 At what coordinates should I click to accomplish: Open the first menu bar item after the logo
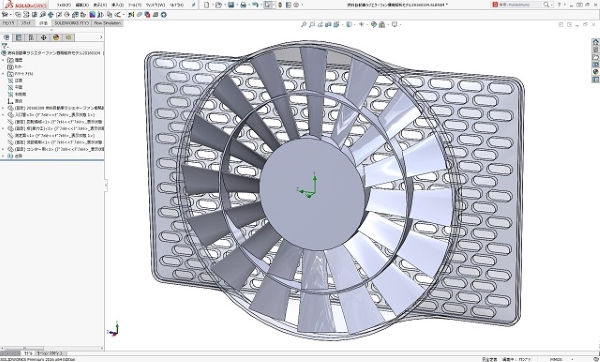coord(64,5)
